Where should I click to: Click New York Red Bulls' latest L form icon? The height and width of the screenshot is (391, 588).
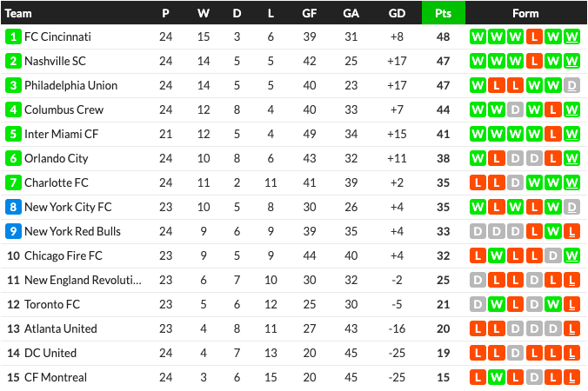point(571,231)
